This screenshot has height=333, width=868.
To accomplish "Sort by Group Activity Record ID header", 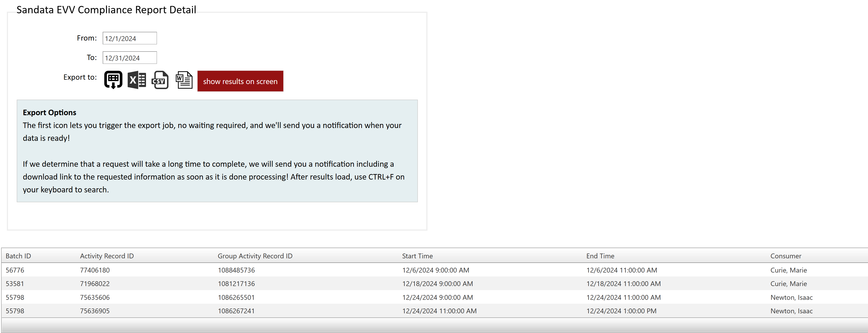I will pyautogui.click(x=255, y=256).
